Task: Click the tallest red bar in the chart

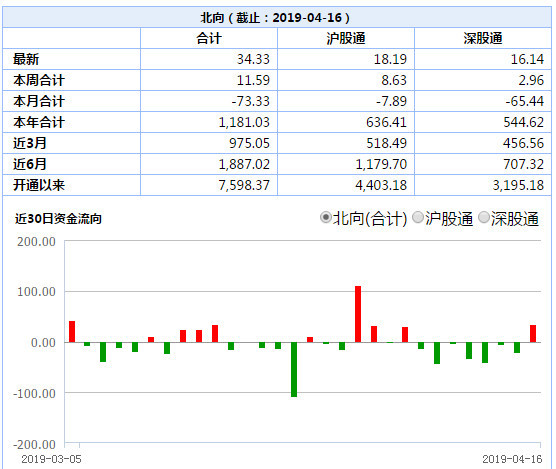Action: 358,314
